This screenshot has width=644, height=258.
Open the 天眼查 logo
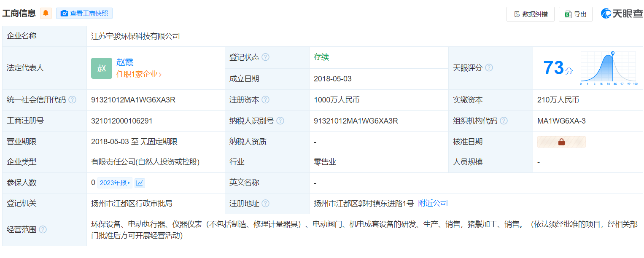[622, 13]
